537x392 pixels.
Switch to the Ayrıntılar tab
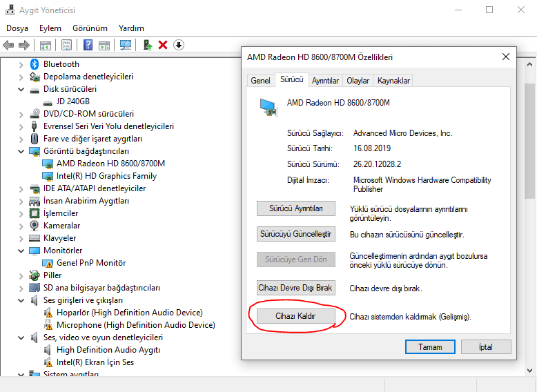[325, 81]
